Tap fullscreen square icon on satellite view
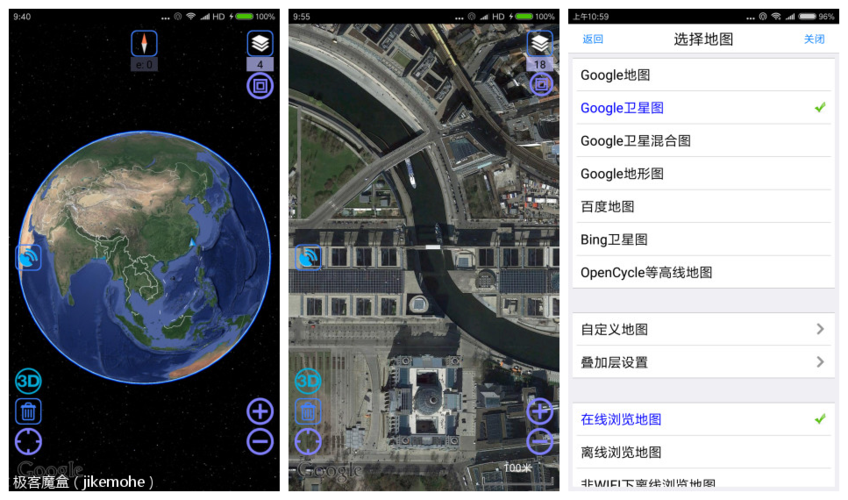Screen dimensions: 848x500 pyautogui.click(x=540, y=84)
